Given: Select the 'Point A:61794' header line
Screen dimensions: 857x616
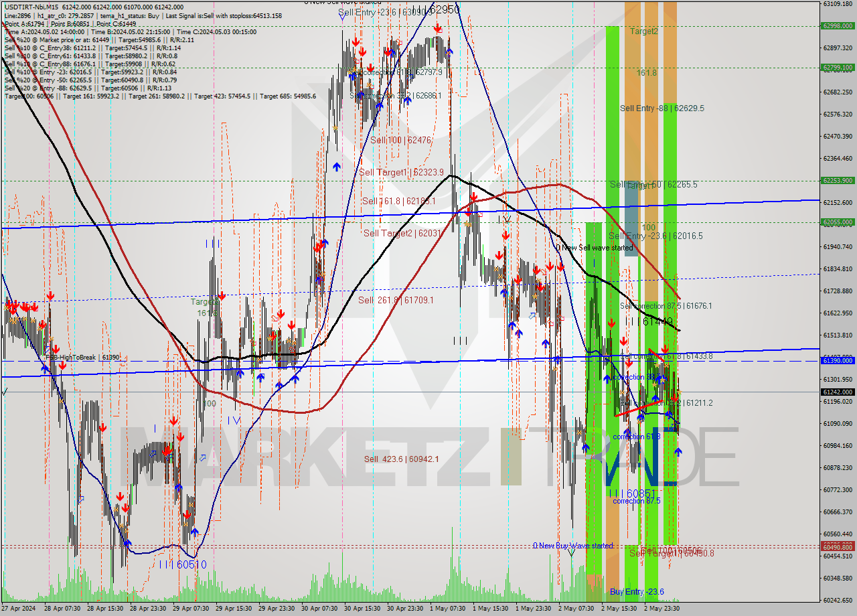Looking at the screenshot, I should click(x=24, y=23).
